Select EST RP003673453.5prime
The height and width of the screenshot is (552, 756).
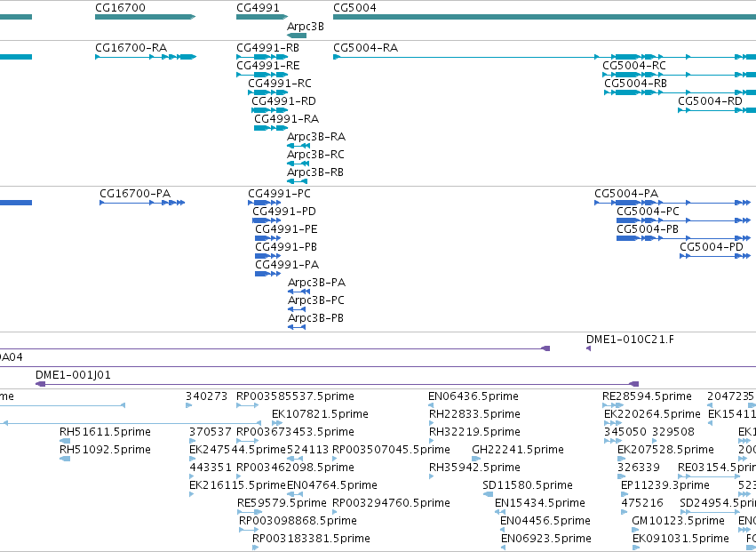pyautogui.click(x=295, y=432)
